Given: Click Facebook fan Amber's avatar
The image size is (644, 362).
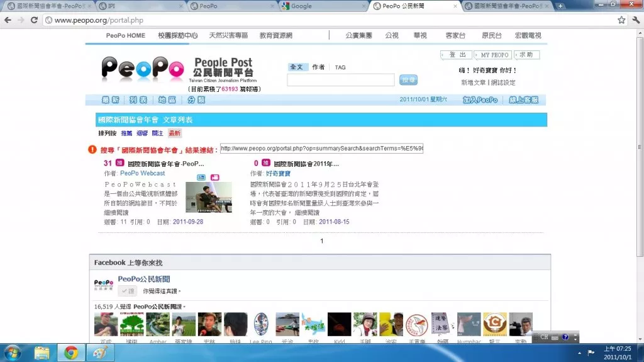Looking at the screenshot, I should pyautogui.click(x=158, y=324).
